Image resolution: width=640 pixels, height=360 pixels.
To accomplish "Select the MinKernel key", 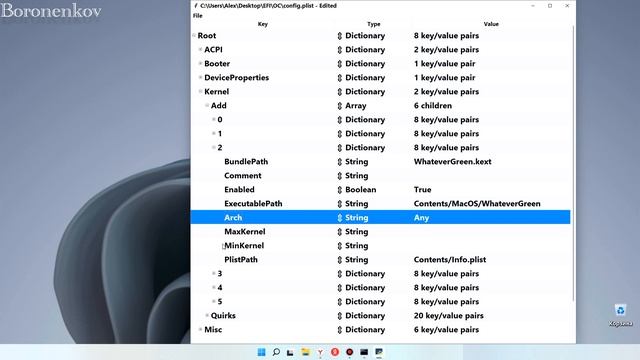I will point(244,245).
